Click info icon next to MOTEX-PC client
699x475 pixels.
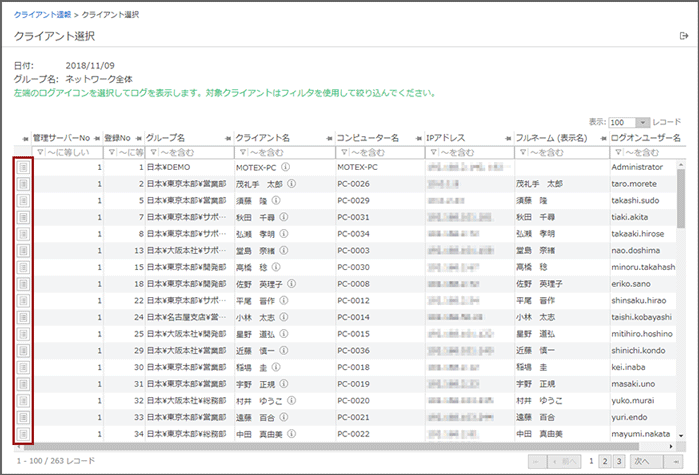coord(286,167)
